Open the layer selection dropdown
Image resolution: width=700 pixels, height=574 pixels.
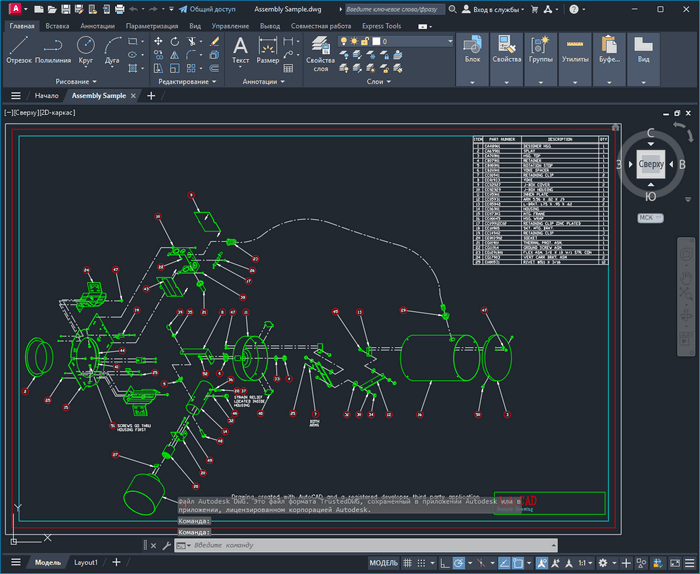[400, 42]
